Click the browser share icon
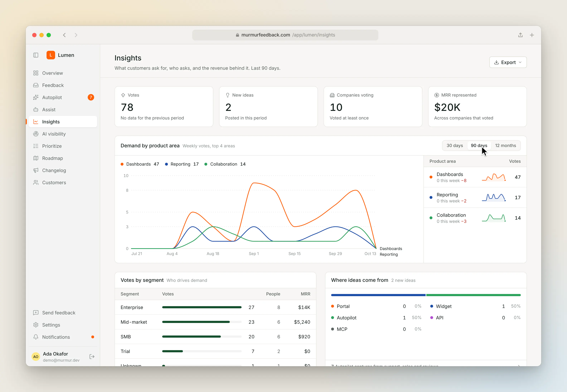The height and width of the screenshot is (392, 567). [x=520, y=35]
